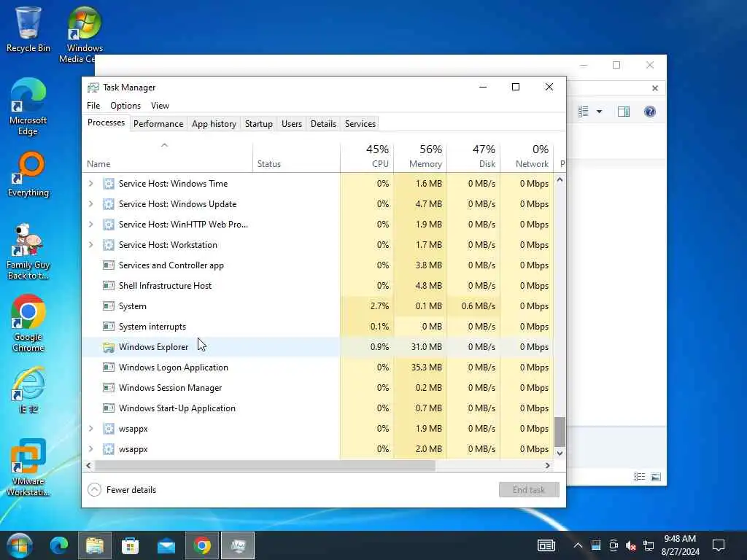
Task: Switch to details view in background window
Action: pos(639,477)
